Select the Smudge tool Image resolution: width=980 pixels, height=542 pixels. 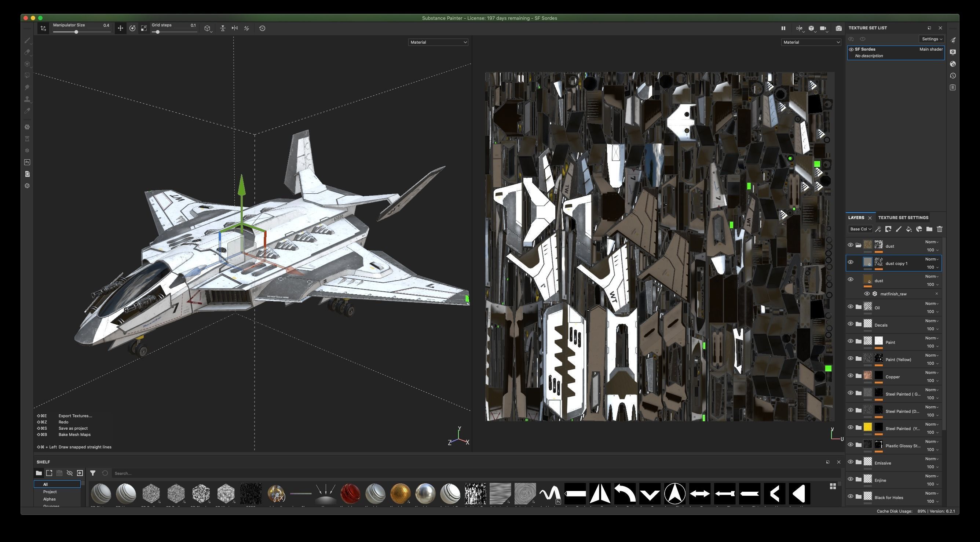(x=27, y=88)
